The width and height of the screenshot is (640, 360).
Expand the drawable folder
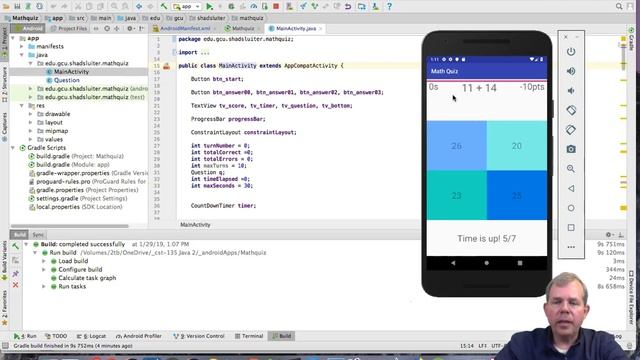(31, 114)
